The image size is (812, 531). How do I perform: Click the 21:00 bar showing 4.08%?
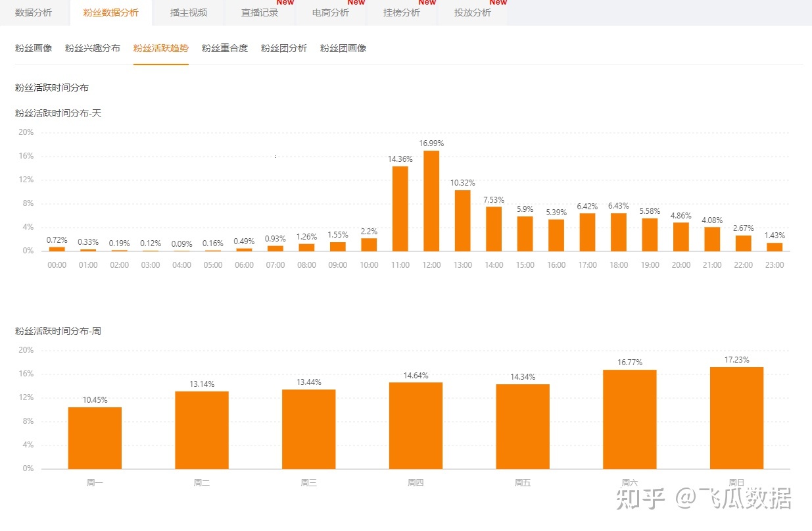coord(712,239)
